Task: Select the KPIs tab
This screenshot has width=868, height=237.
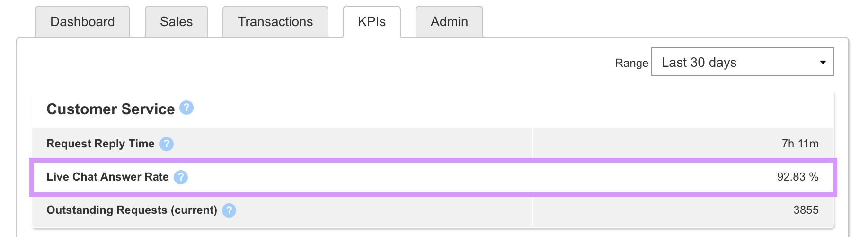Action: click(372, 22)
